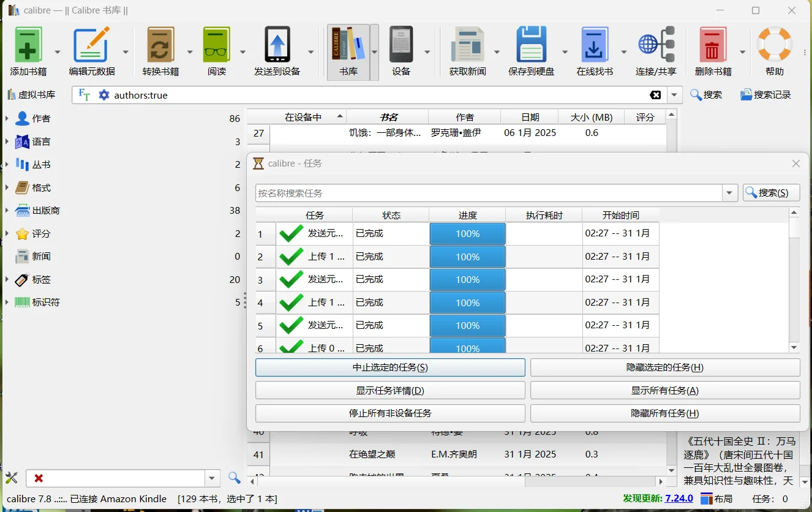Open the search history dropdown arrow of main search bar
The height and width of the screenshot is (512, 812).
[x=675, y=95]
